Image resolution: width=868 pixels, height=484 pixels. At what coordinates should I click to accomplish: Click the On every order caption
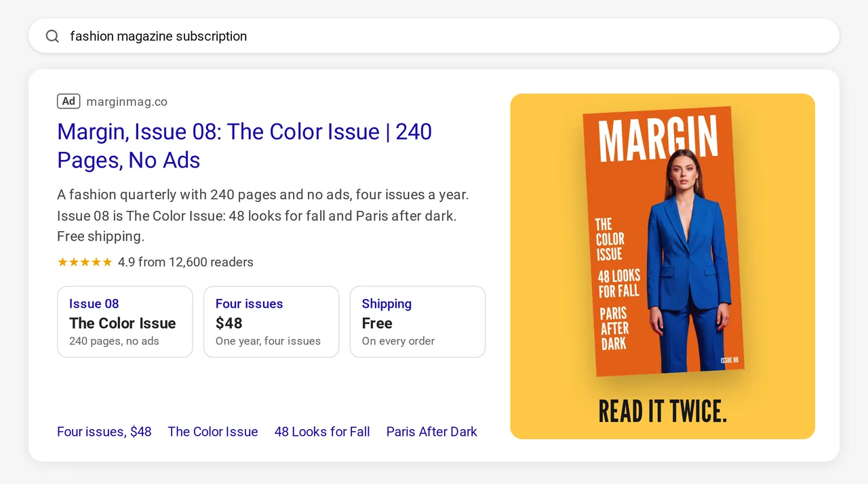[x=398, y=341]
